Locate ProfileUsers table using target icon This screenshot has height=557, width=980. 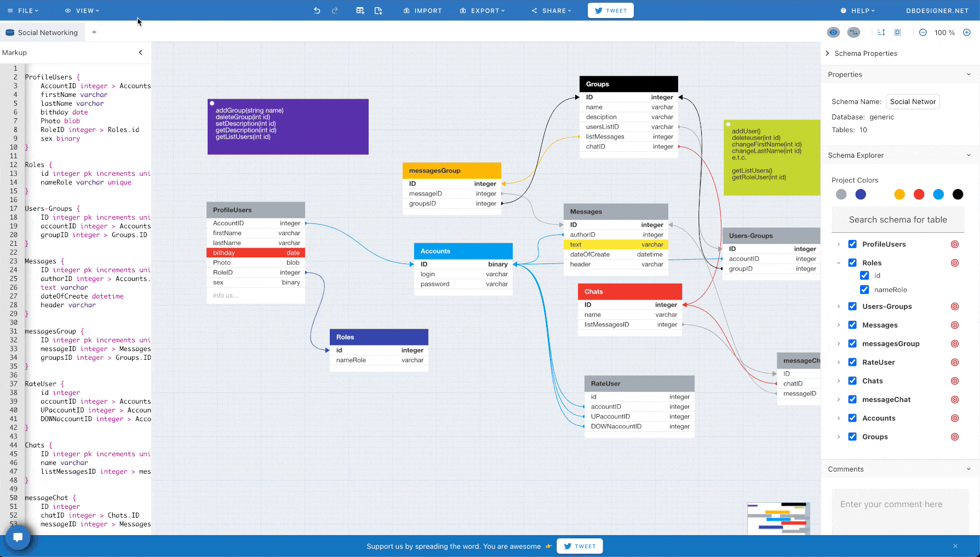954,244
